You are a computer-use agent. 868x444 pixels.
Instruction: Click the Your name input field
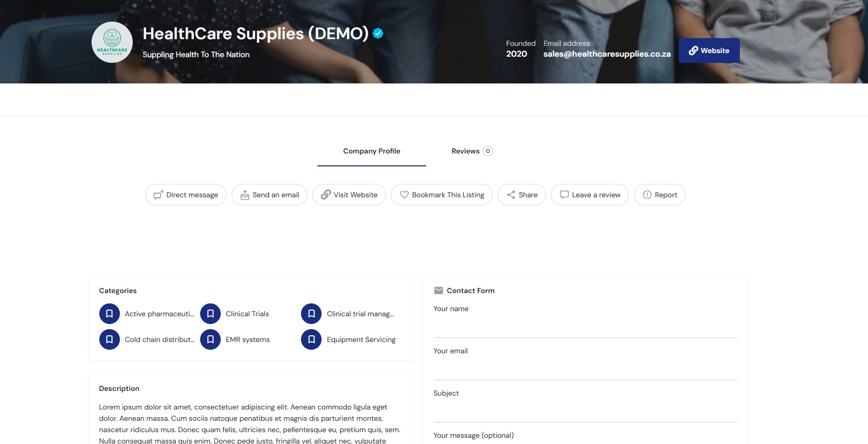586,327
